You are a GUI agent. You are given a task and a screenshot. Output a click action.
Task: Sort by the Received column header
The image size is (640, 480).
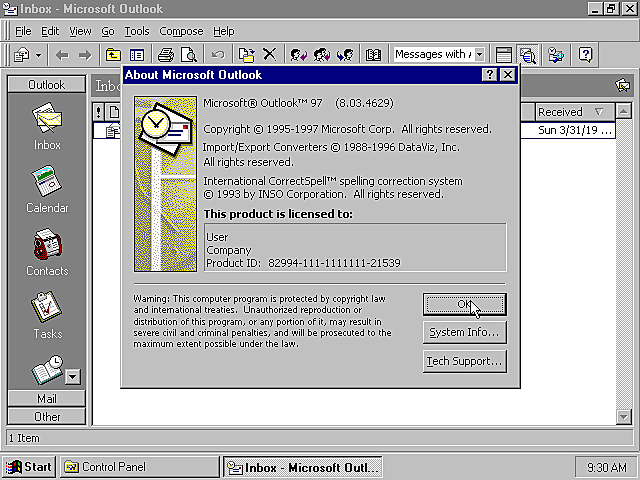(575, 112)
